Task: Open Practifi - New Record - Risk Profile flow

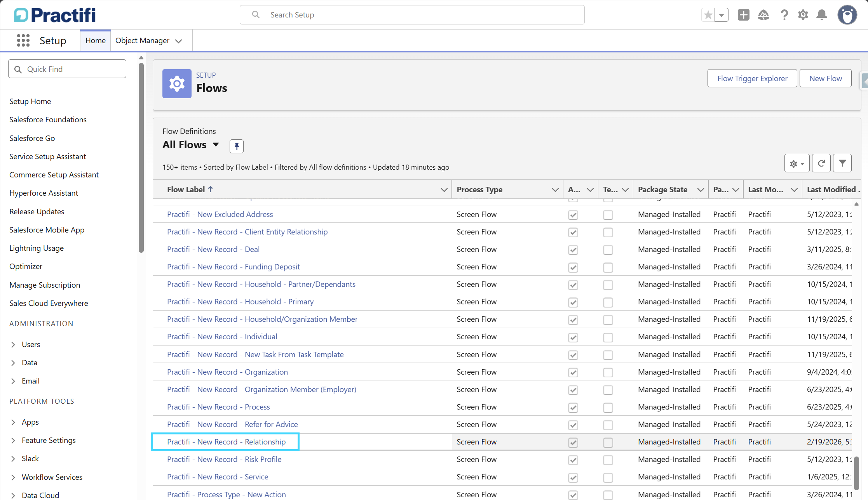Action: pos(224,459)
